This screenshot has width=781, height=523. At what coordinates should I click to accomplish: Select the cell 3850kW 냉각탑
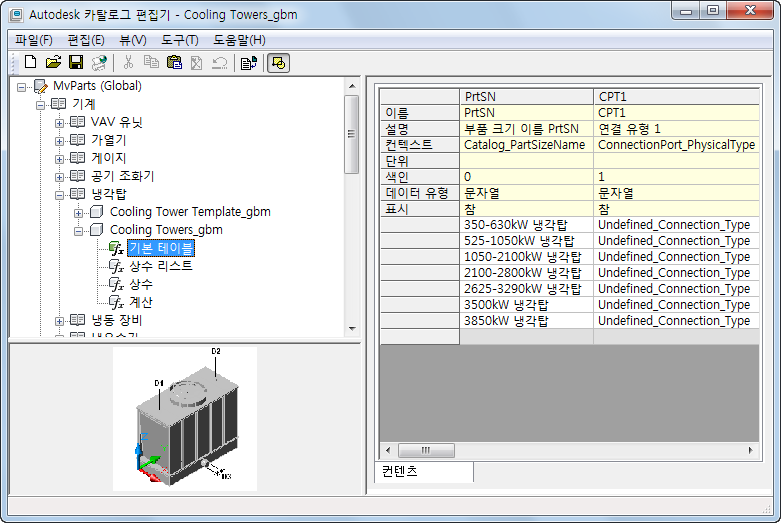point(526,320)
